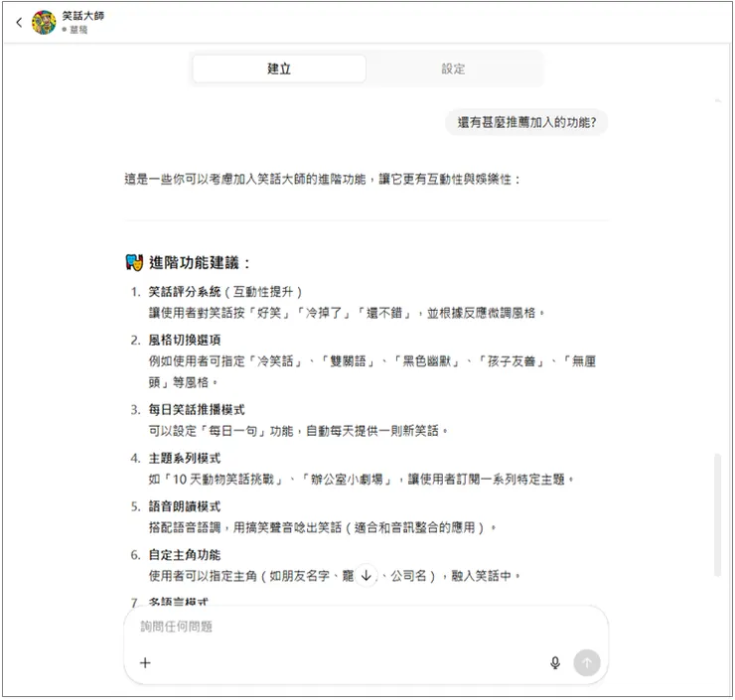Click the send up-arrow button
This screenshot has height=700, width=735.
[586, 662]
